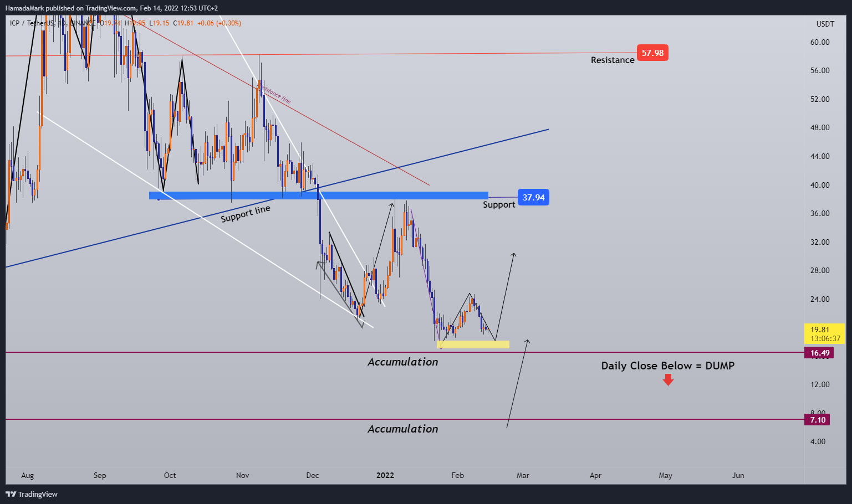Select the red 57.98 resistance price label

pos(652,53)
